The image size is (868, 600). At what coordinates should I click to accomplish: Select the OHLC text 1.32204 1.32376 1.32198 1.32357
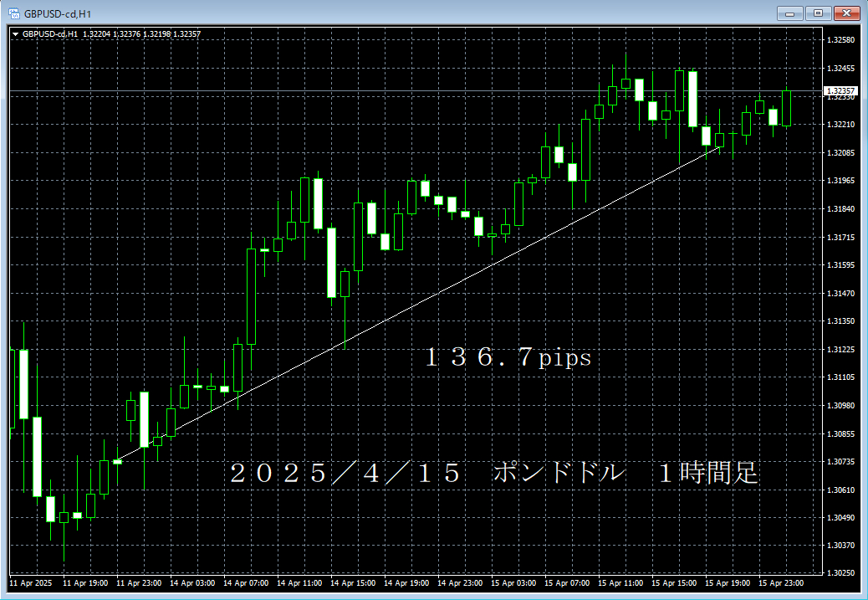coord(141,33)
